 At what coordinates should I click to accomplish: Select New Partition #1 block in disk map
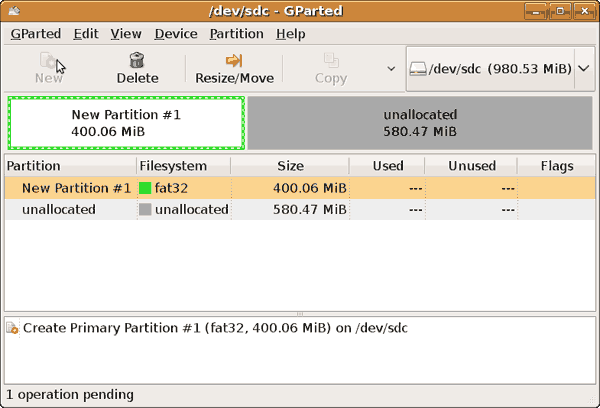[x=126, y=123]
